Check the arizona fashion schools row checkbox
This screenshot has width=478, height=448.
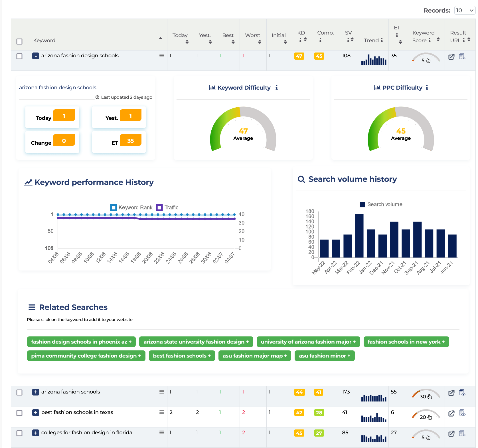point(19,392)
